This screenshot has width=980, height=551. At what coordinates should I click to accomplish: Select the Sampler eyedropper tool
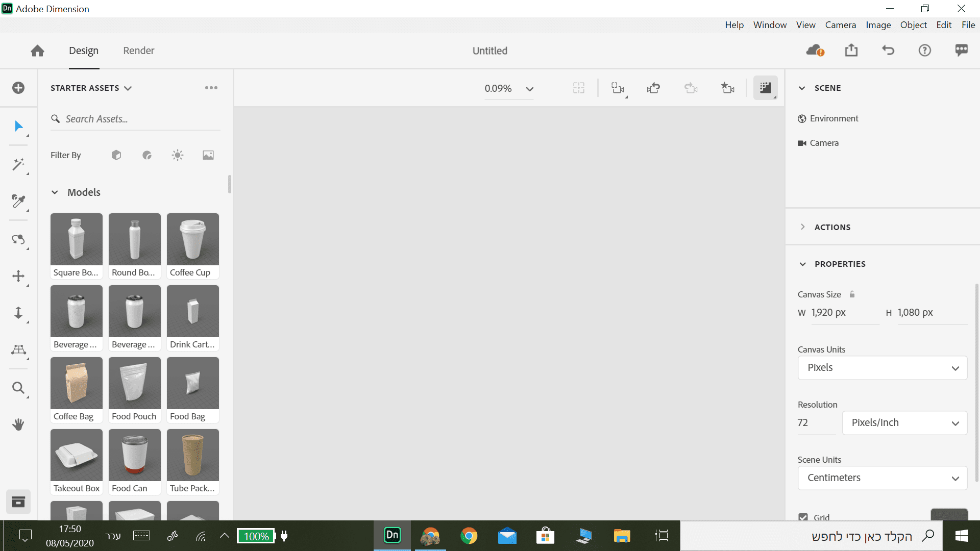pyautogui.click(x=18, y=201)
